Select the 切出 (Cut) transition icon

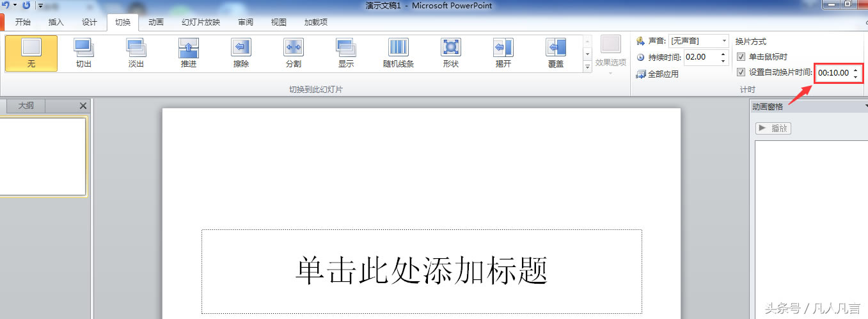point(84,48)
